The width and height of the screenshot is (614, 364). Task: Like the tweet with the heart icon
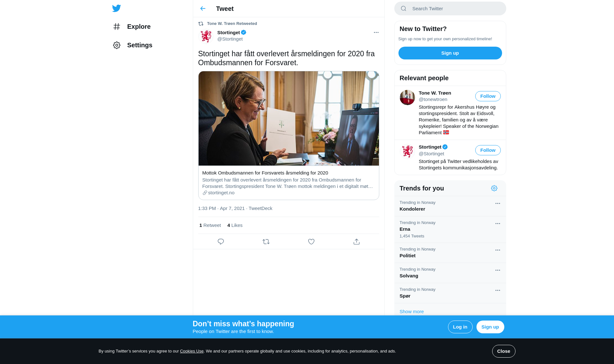[x=311, y=242]
